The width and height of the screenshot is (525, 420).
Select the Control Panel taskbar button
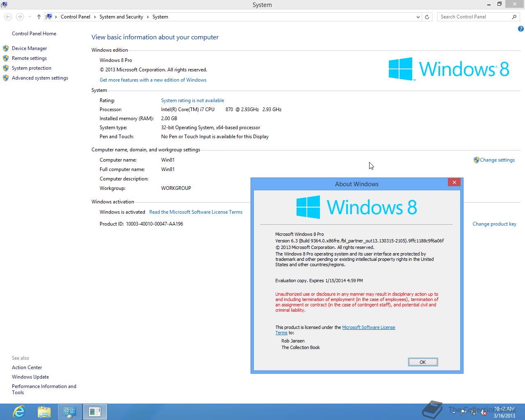pyautogui.click(x=69, y=411)
